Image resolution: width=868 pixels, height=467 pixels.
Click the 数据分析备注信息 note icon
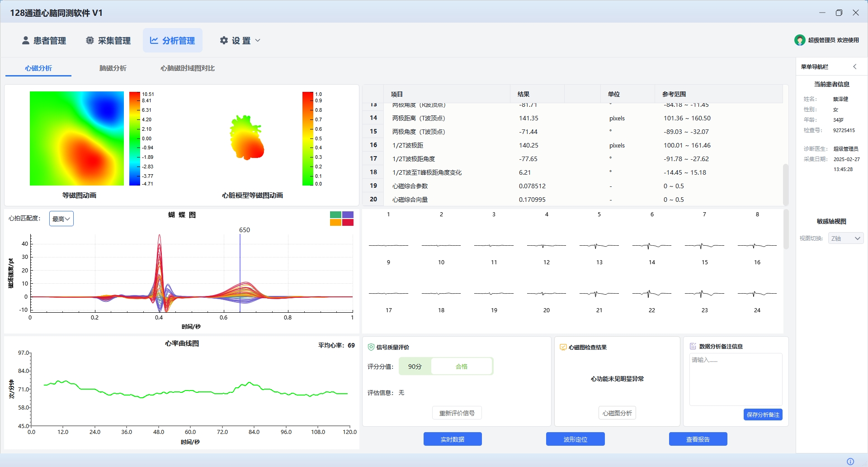coord(693,346)
